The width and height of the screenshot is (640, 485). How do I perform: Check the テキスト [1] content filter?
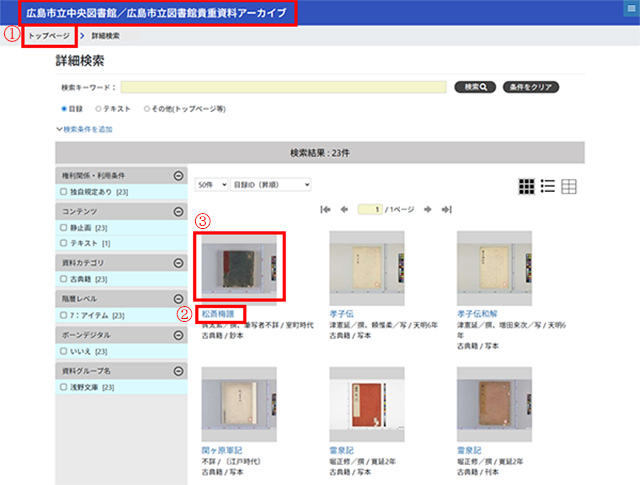(x=63, y=243)
